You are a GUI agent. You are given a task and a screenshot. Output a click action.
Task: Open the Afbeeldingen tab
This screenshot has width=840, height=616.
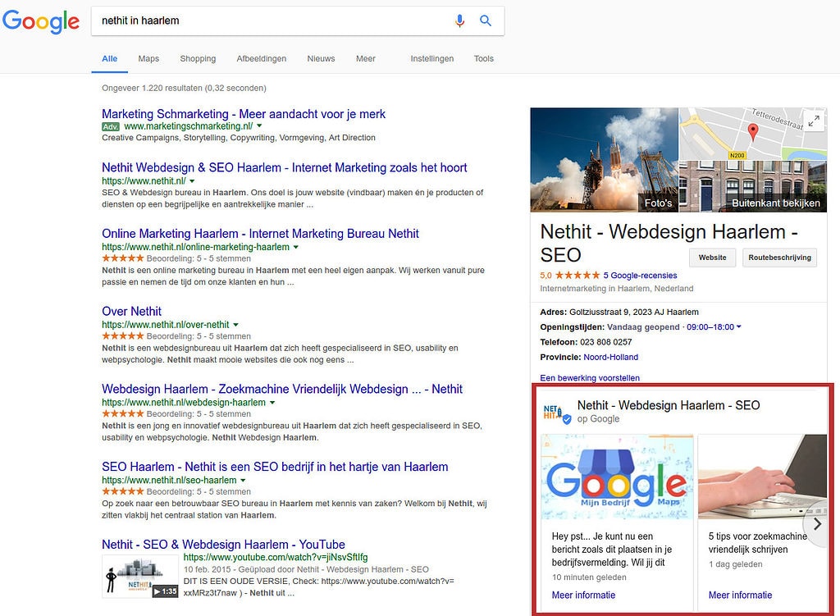[x=262, y=58]
